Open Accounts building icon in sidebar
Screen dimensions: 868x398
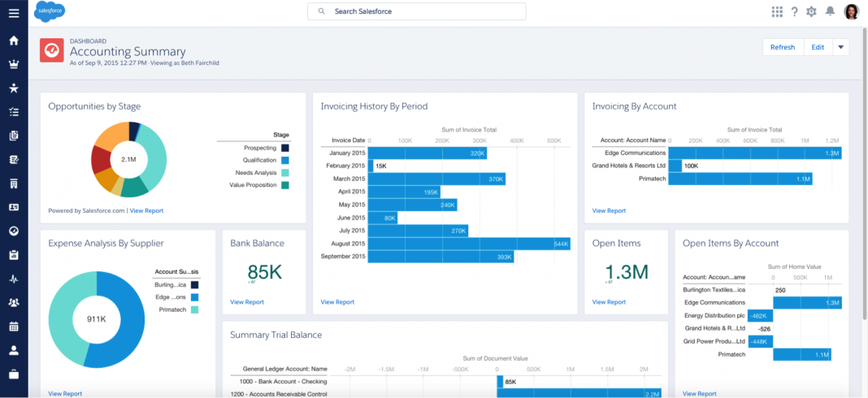(14, 184)
